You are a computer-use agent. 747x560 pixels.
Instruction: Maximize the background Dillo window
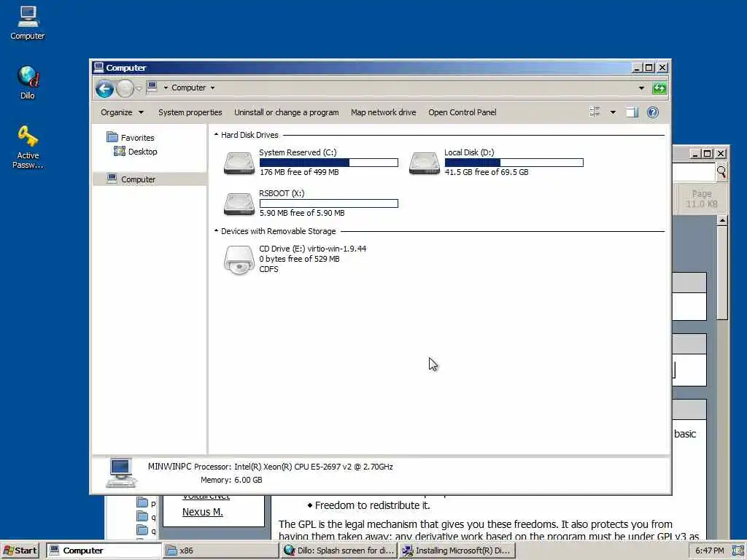click(x=708, y=153)
